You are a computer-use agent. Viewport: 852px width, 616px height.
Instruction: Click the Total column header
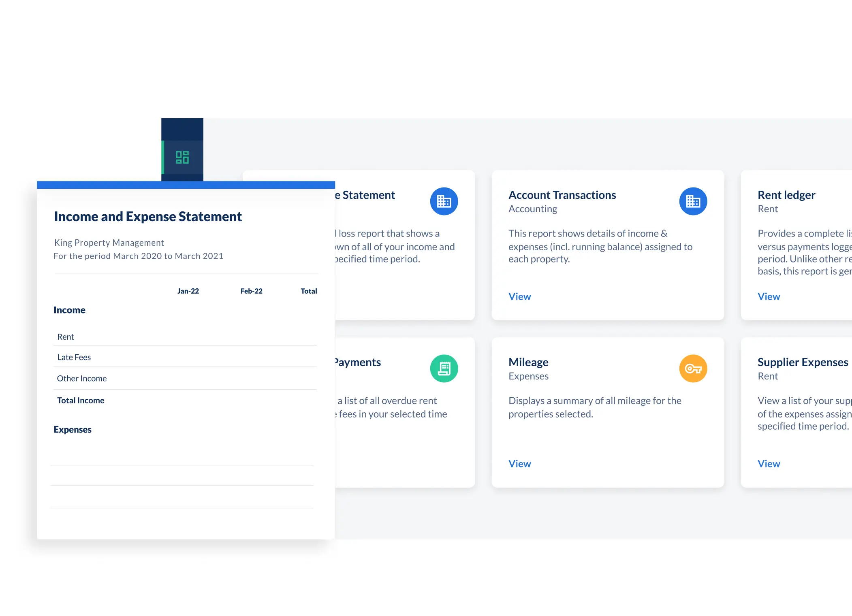(x=309, y=291)
